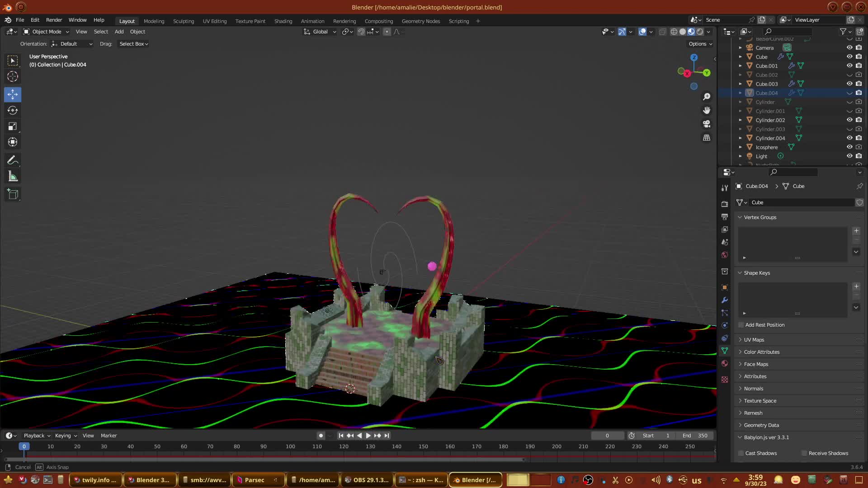The height and width of the screenshot is (488, 868).
Task: Hide the Icosphere object in viewport
Action: point(849,147)
